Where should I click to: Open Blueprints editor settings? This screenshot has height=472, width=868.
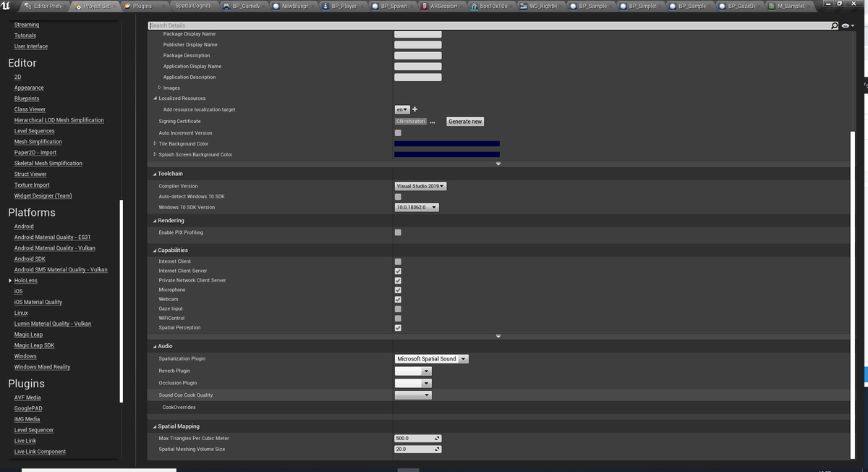pos(27,98)
